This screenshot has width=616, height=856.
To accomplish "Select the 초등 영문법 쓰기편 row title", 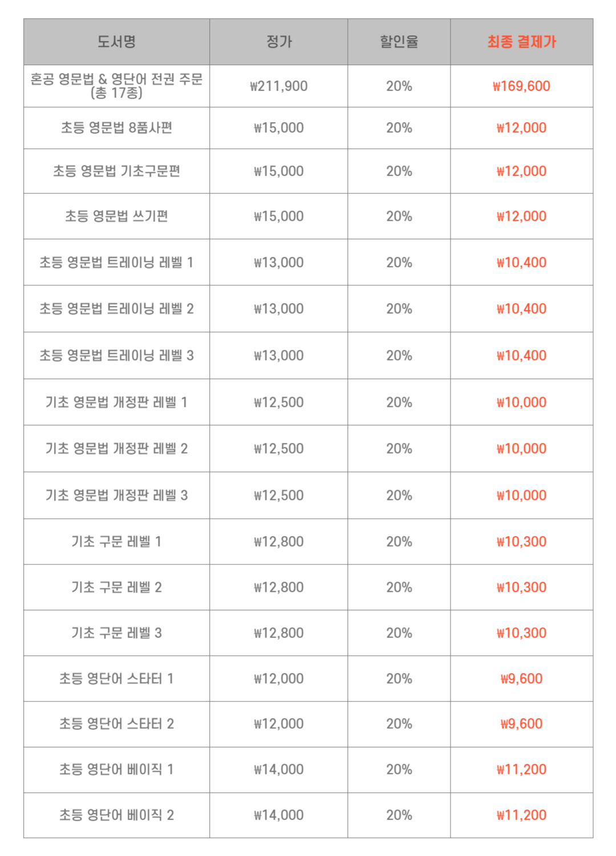I will [x=116, y=216].
